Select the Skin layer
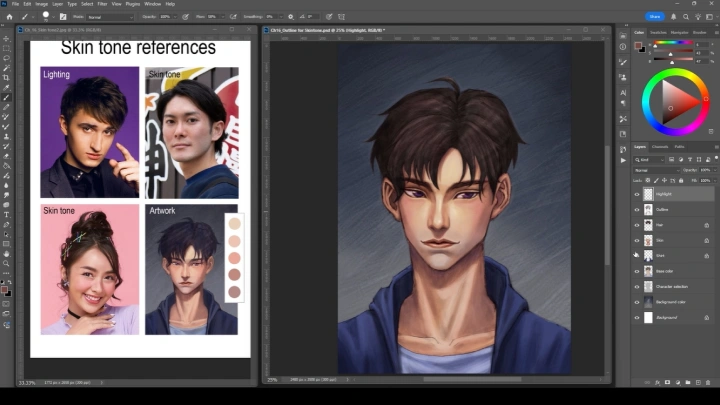The width and height of the screenshot is (720, 405). tap(672, 240)
